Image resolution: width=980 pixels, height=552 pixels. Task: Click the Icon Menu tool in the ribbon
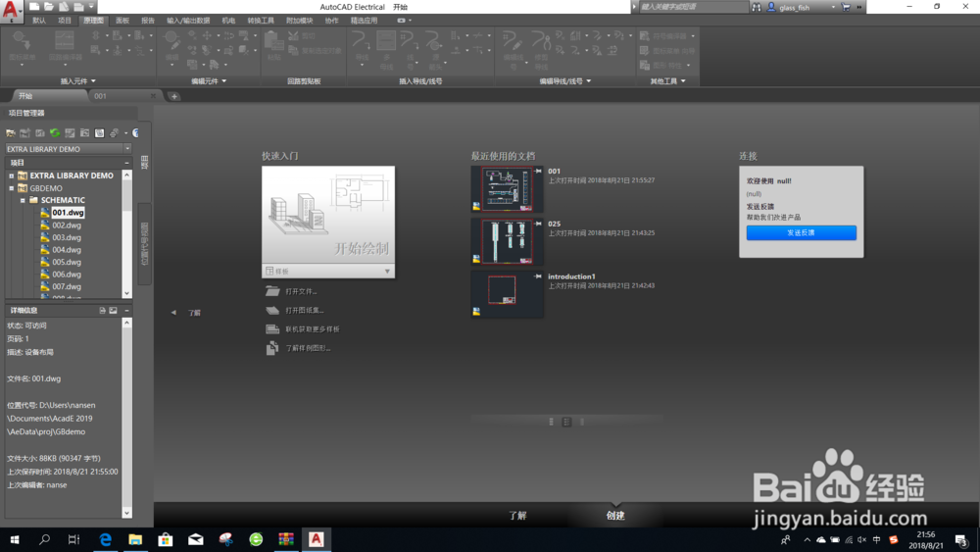22,47
